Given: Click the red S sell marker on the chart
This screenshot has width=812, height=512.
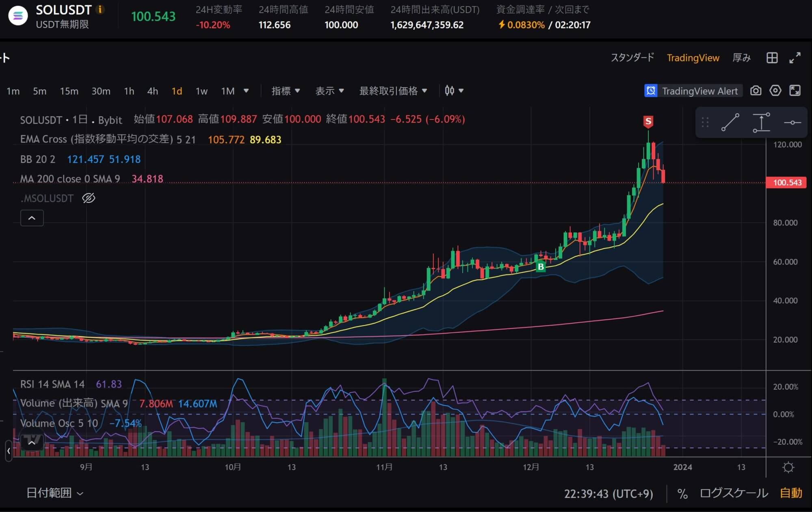Looking at the screenshot, I should tap(648, 120).
